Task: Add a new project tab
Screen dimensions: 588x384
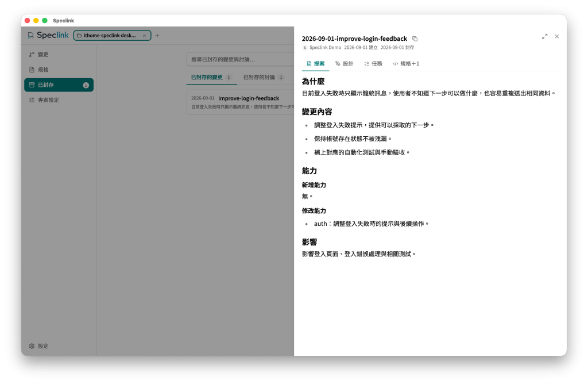Action: (x=157, y=36)
